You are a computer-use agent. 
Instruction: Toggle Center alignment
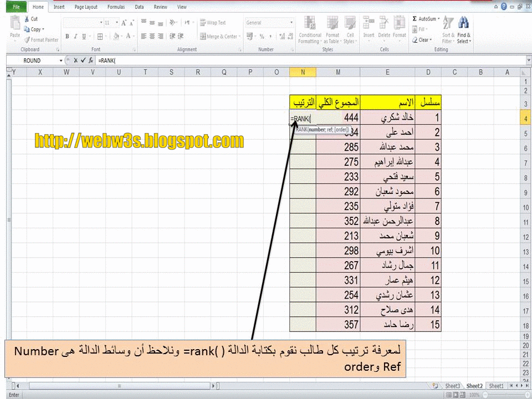152,37
